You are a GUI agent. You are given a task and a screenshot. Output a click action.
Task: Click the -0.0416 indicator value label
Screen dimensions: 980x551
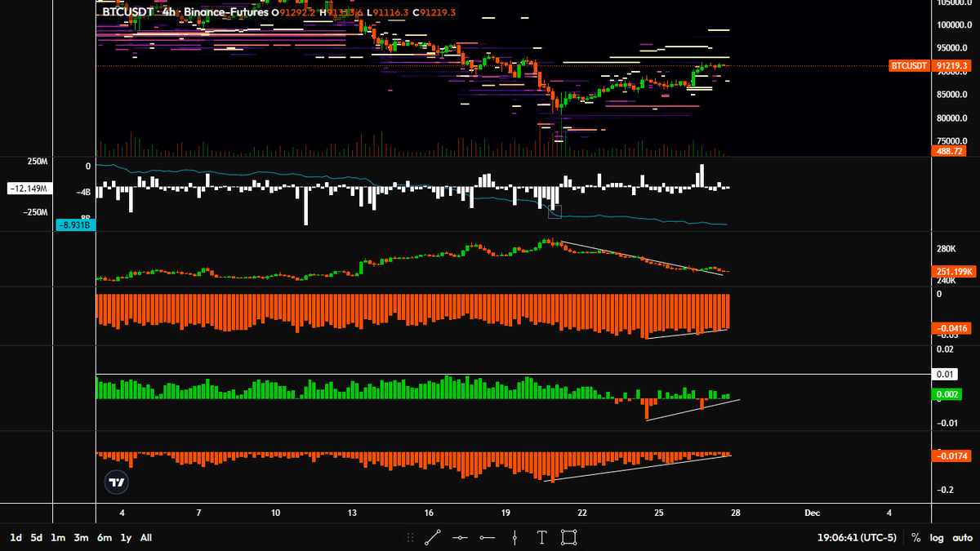coord(951,328)
